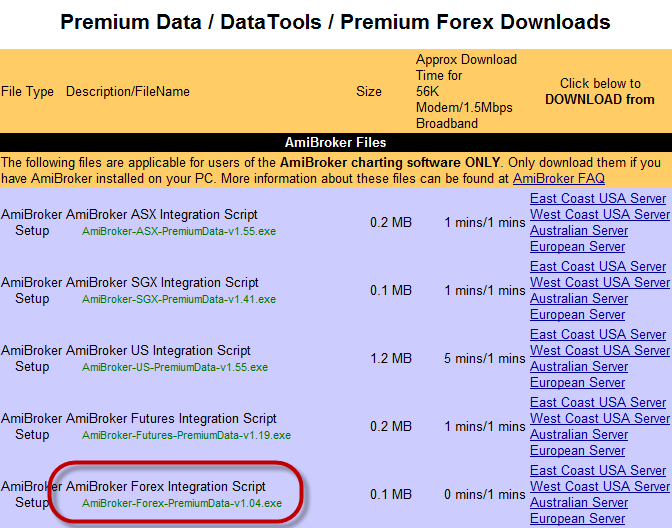Download Forex script from European Server
The height and width of the screenshot is (528, 672).
tap(577, 519)
